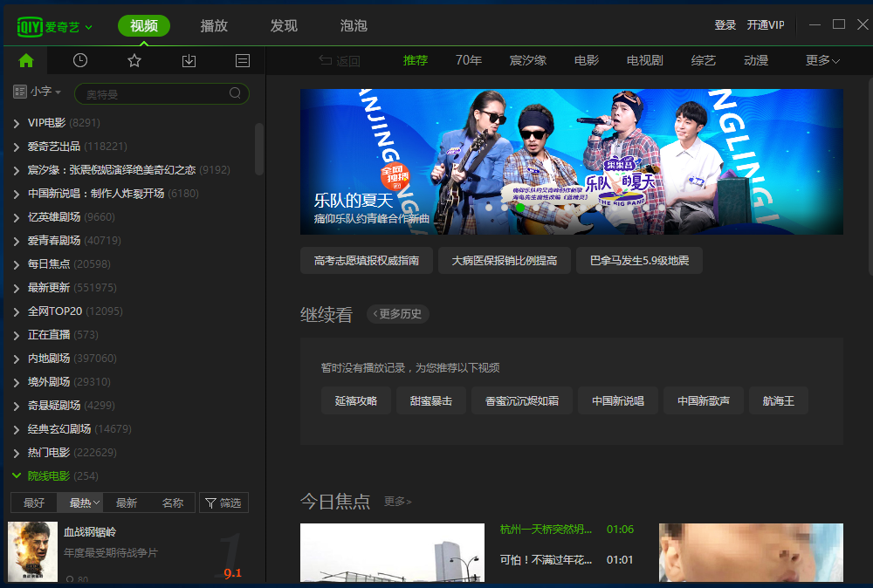Sort movie list by 最新
Viewport: 873px width, 588px height.
coord(127,503)
